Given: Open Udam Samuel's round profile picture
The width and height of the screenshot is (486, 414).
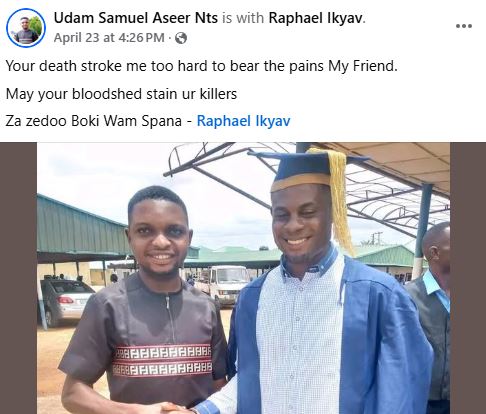Looking at the screenshot, I should click(x=26, y=28).
